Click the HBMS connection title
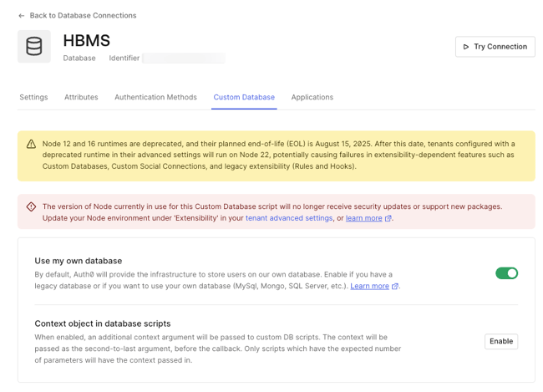The image size is (543, 392). click(x=87, y=41)
